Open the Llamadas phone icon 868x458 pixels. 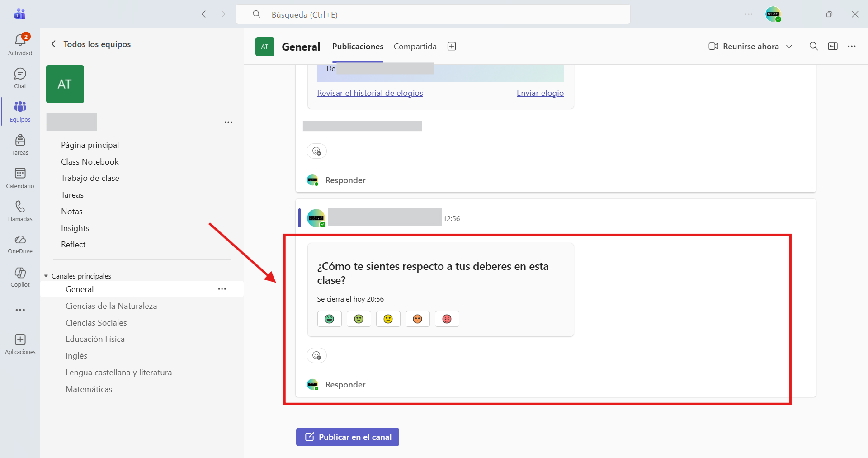[20, 211]
